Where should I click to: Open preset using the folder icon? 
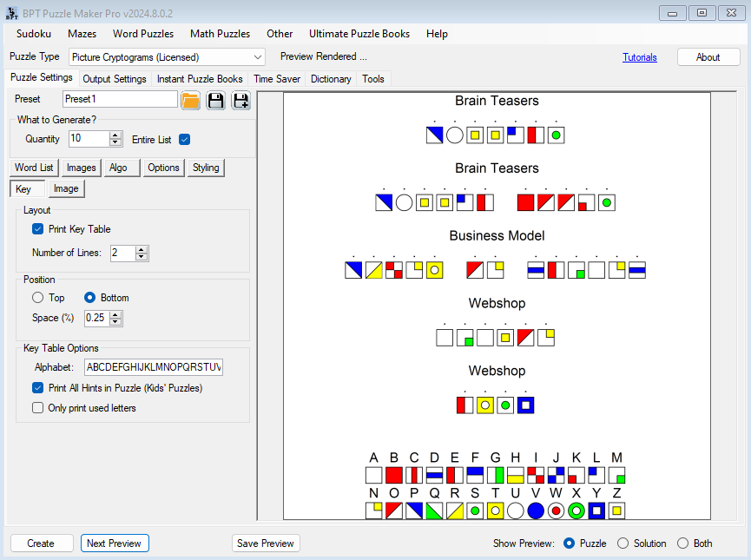(x=191, y=100)
